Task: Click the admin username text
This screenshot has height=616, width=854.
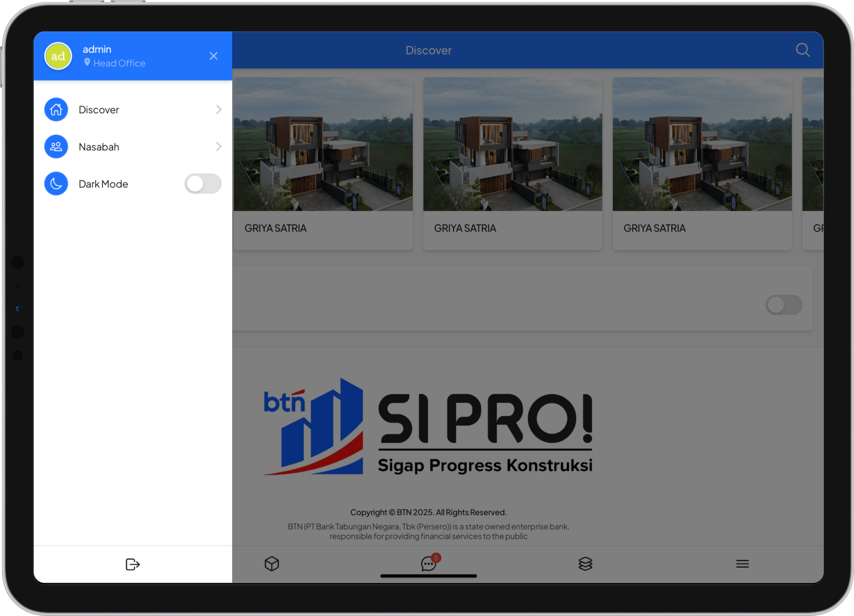Action: click(x=97, y=49)
